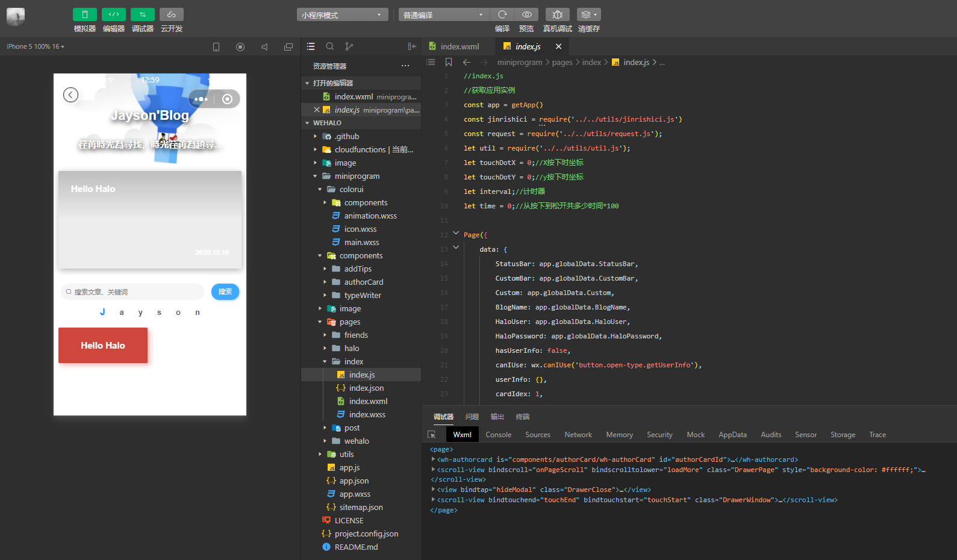Click the blue search button in simulator
957x560 pixels.
[x=225, y=291]
